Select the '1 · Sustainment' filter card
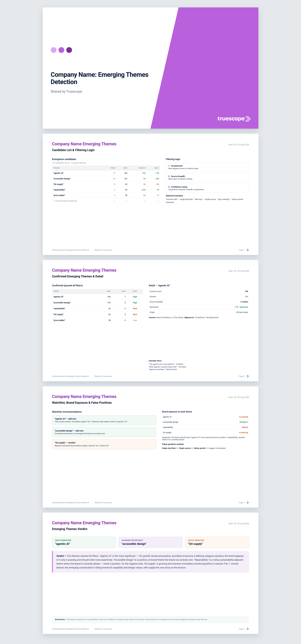The height and width of the screenshot is (644, 301). point(207,167)
